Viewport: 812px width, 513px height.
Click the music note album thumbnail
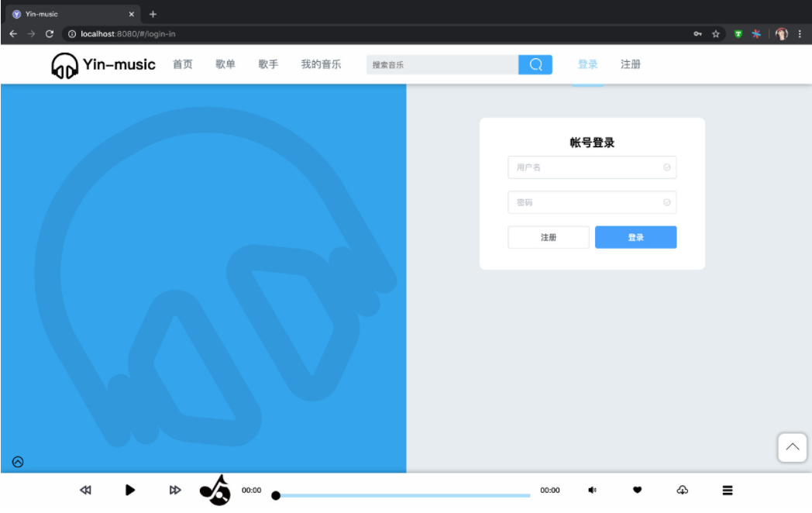click(x=215, y=490)
